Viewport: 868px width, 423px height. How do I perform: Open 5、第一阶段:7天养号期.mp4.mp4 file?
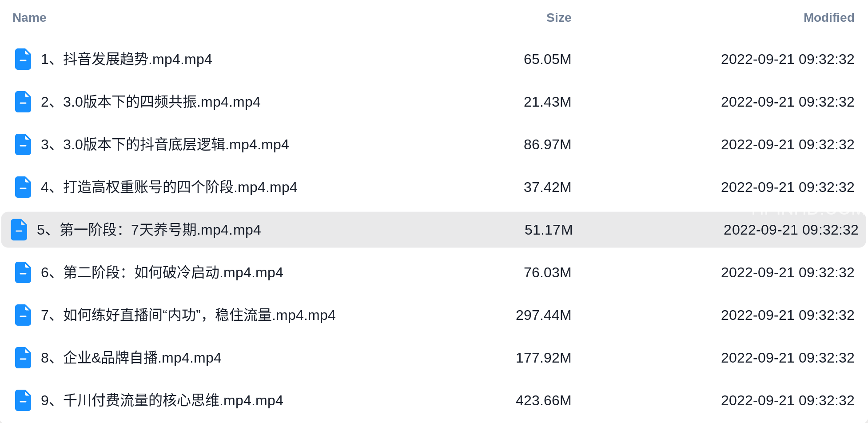coord(149,230)
